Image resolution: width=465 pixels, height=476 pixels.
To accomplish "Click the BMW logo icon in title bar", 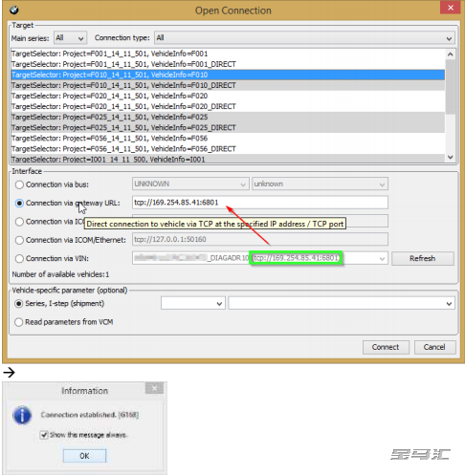I will [x=14, y=10].
